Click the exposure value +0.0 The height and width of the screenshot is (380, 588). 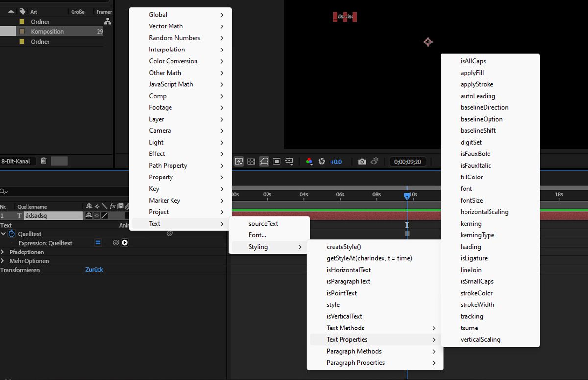pos(336,162)
